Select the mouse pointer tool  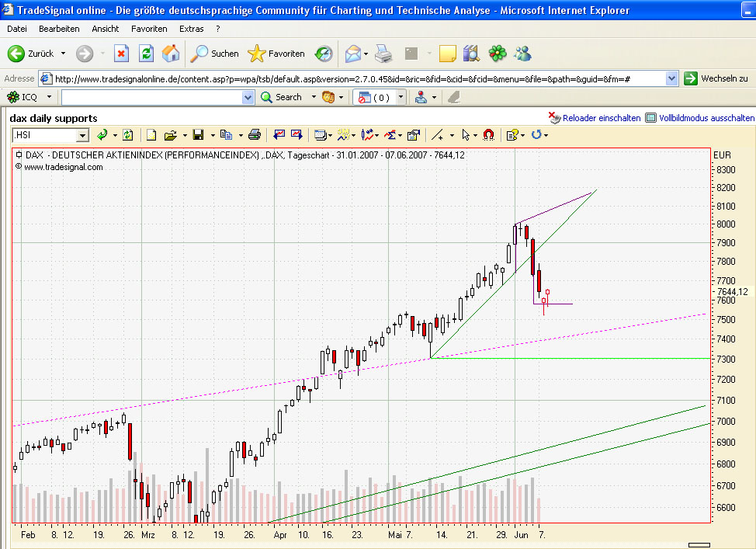[465, 135]
